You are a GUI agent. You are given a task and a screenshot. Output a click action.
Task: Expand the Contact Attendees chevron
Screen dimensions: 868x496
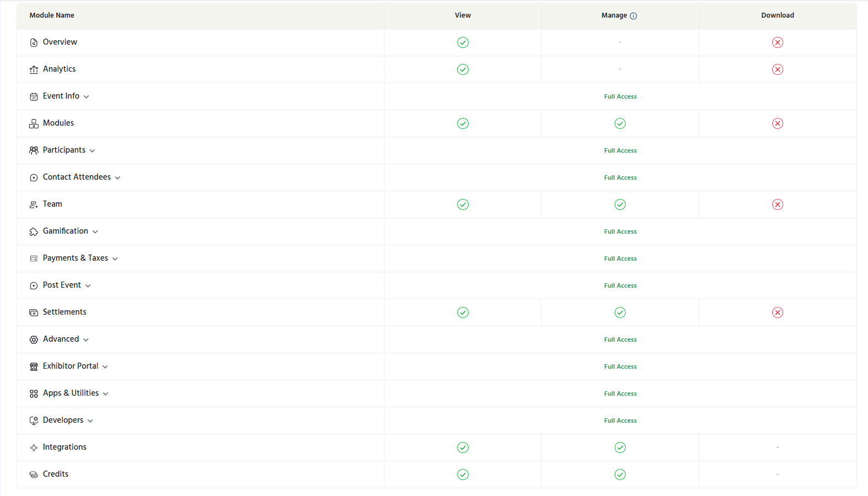point(117,178)
